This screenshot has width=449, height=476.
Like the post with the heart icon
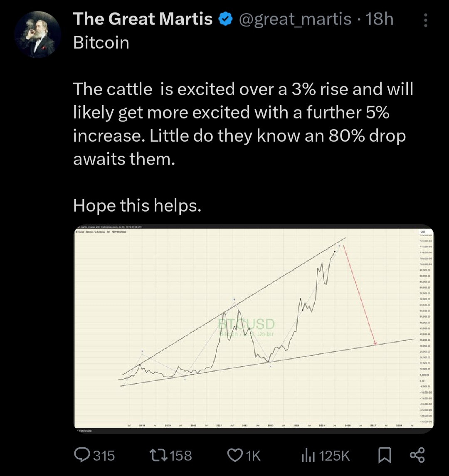[x=235, y=455]
